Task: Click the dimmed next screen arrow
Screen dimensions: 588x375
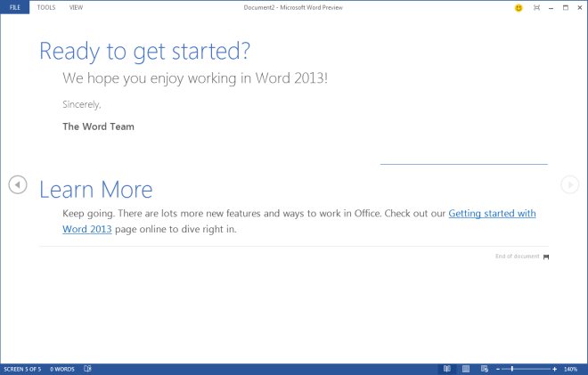Action: [570, 184]
